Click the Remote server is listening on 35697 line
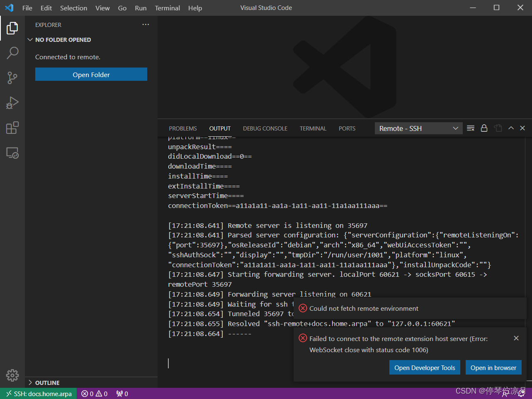 click(267, 225)
